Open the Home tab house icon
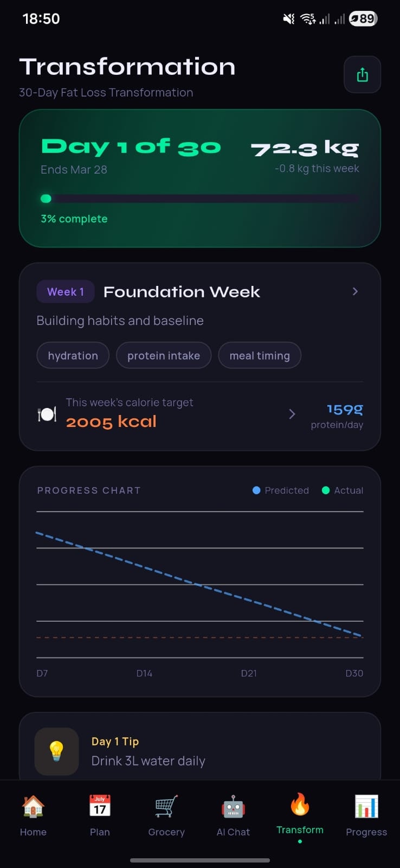Image resolution: width=400 pixels, height=868 pixels. 33,806
